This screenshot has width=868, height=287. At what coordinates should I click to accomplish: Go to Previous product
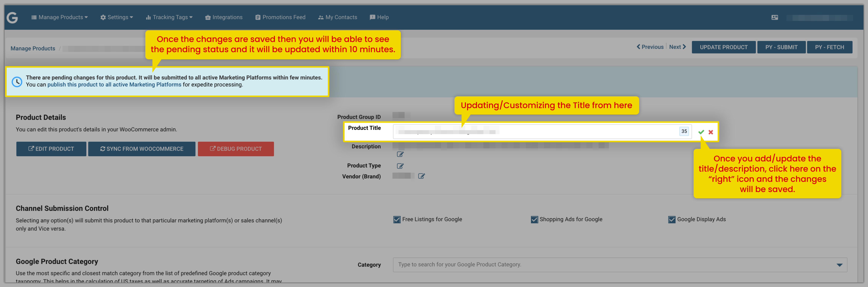click(650, 47)
